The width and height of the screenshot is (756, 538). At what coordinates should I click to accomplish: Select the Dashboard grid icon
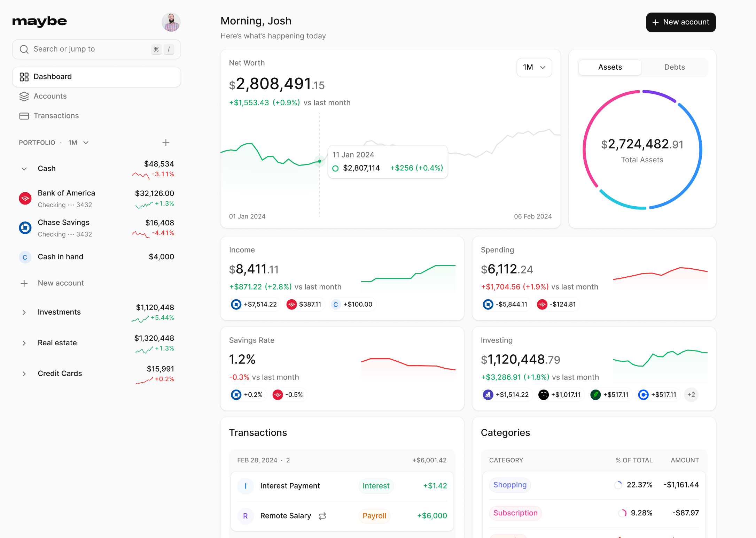[x=24, y=77]
